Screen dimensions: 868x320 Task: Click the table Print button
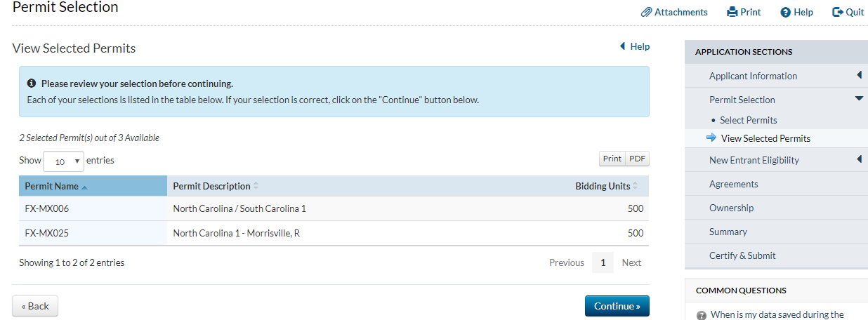coord(612,159)
